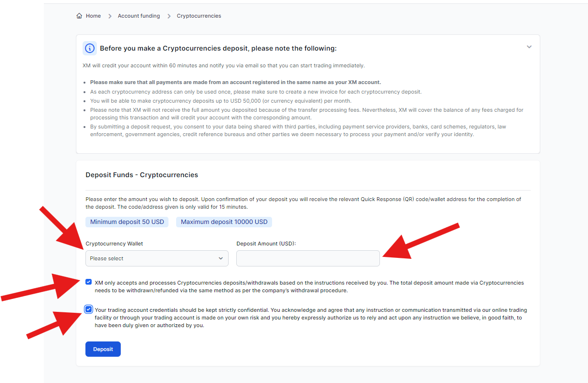Image resolution: width=588 pixels, height=383 pixels.
Task: Select the Cryptocurrencies breadcrumb item
Action: coord(199,16)
